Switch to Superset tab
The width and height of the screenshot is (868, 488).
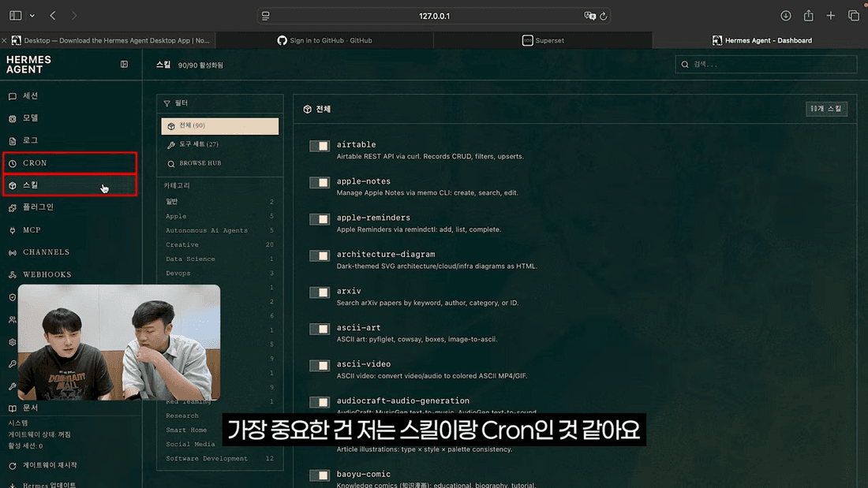click(x=543, y=40)
